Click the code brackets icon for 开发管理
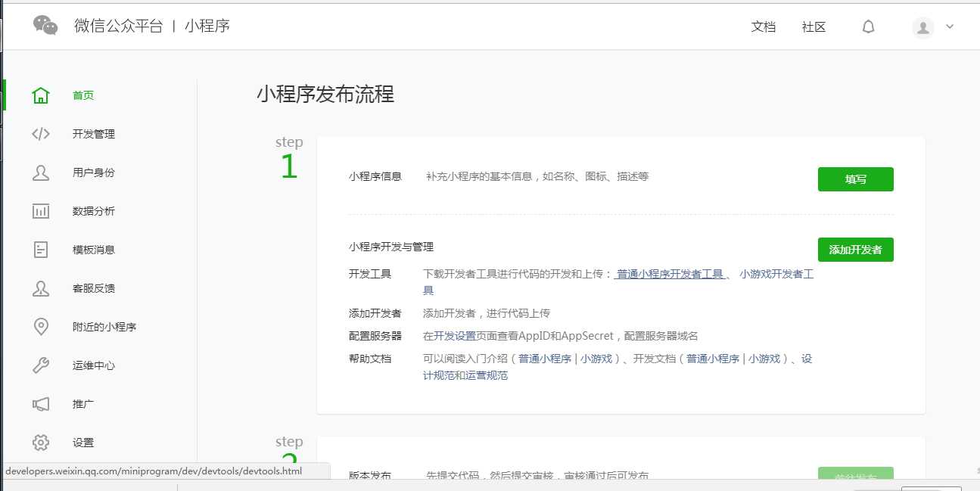 tap(41, 134)
